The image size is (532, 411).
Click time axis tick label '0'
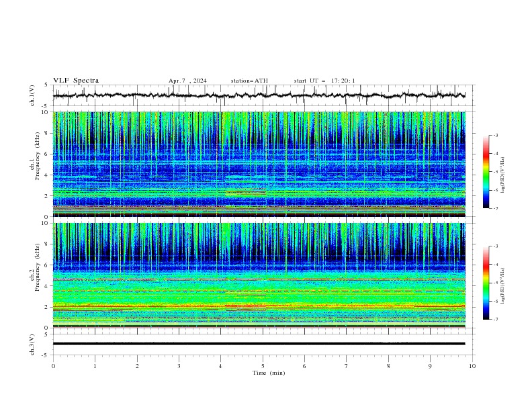click(x=53, y=366)
